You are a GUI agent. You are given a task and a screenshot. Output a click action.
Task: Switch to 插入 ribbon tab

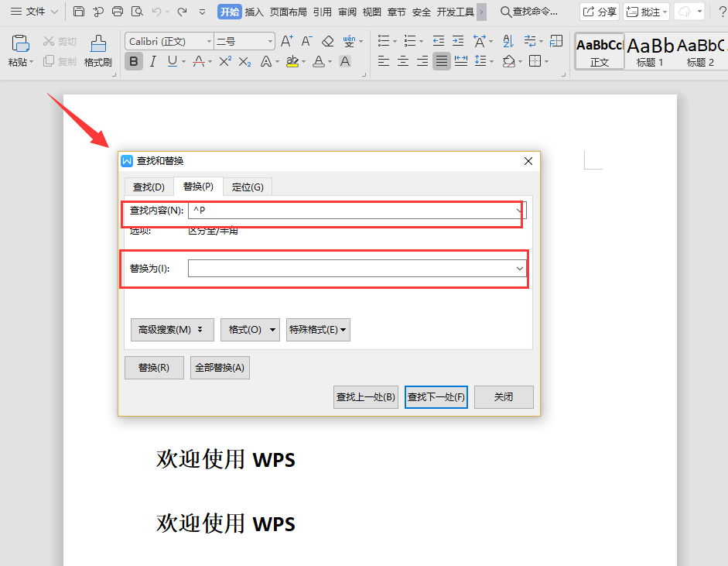click(x=254, y=12)
